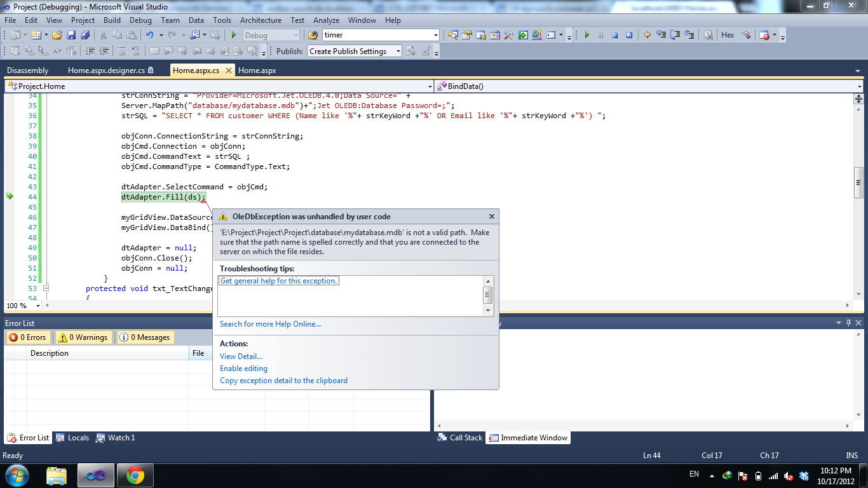Image resolution: width=868 pixels, height=488 pixels.
Task: Click the View Detail... link
Action: tap(241, 356)
